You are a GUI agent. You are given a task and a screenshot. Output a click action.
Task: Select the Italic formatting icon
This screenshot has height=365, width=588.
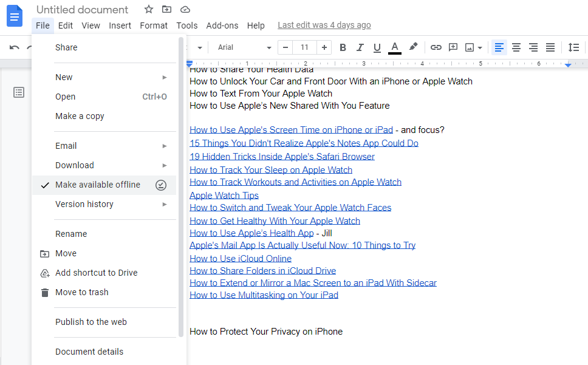pyautogui.click(x=360, y=47)
